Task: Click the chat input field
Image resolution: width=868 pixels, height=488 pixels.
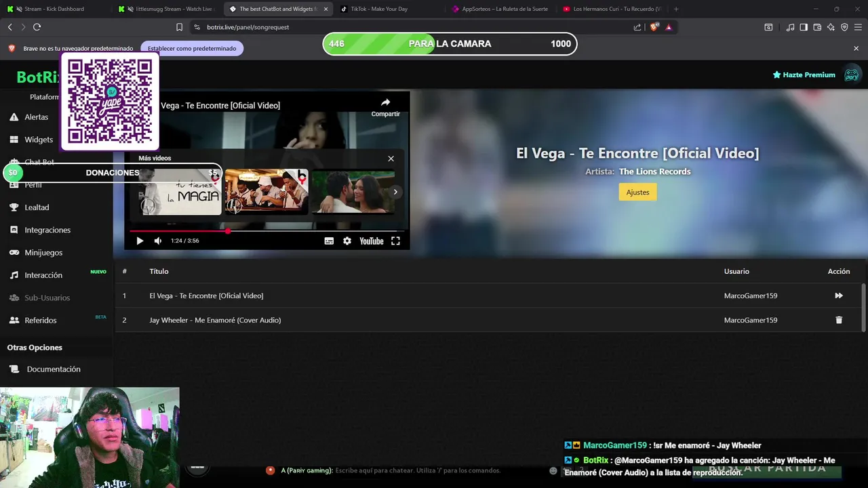Action: [418, 470]
